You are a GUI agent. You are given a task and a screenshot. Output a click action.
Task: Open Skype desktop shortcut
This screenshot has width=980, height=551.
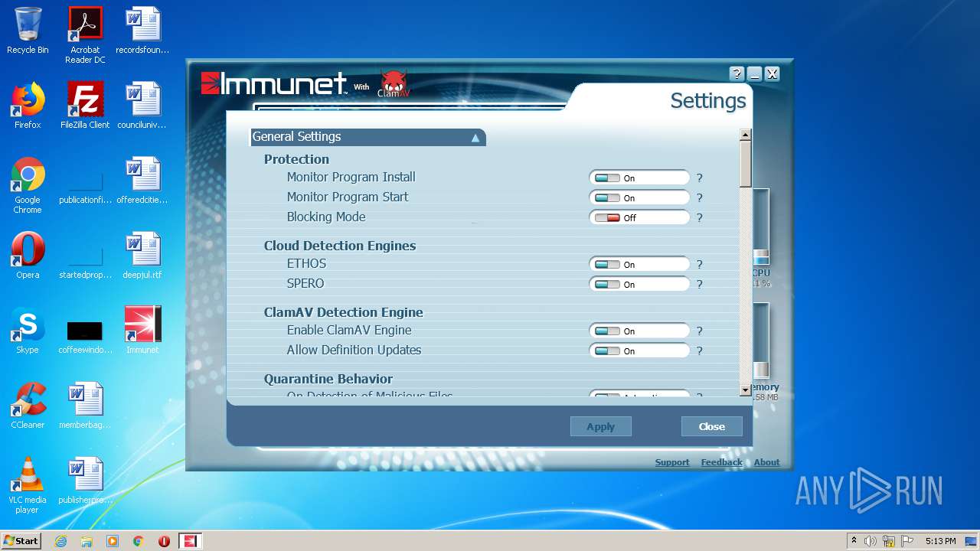pyautogui.click(x=28, y=331)
